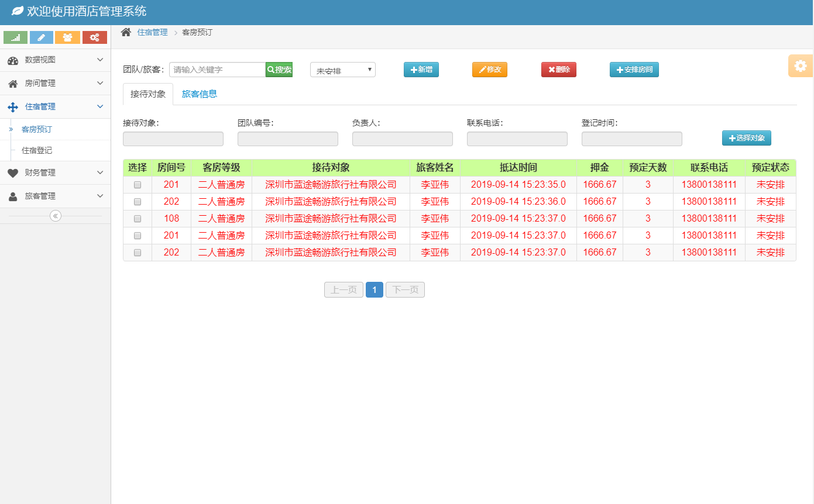The height and width of the screenshot is (504, 814).
Task: Open 住宿登记 in the sidebar submenu
Action: pos(37,150)
